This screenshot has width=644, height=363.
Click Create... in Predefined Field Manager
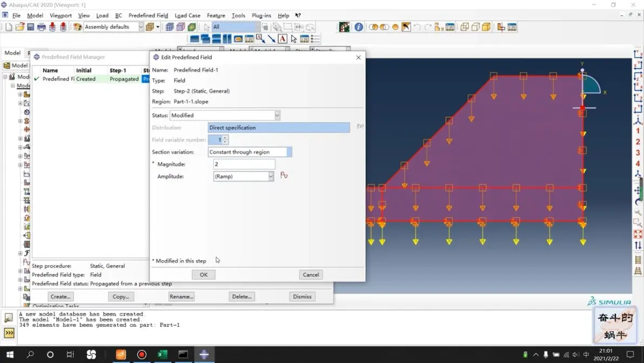[x=61, y=296]
